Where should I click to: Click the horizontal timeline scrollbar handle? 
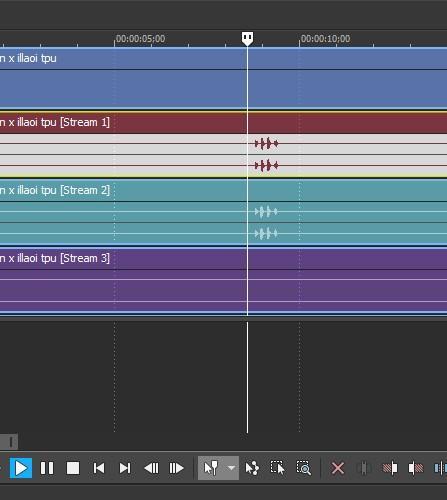(x=9, y=442)
